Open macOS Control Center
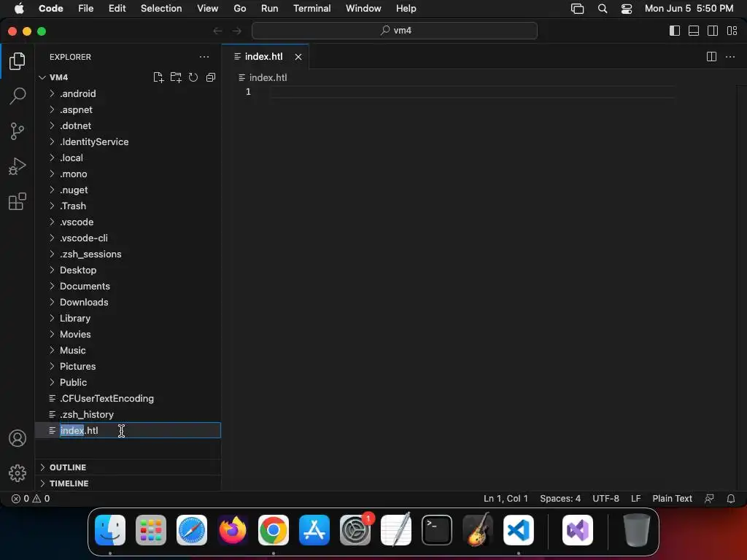The image size is (747, 560). tap(627, 9)
